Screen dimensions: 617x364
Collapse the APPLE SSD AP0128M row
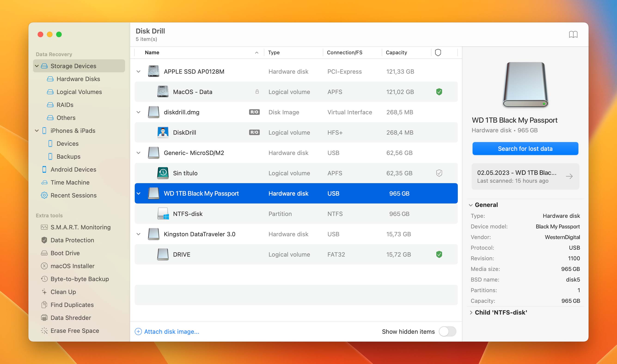click(138, 72)
